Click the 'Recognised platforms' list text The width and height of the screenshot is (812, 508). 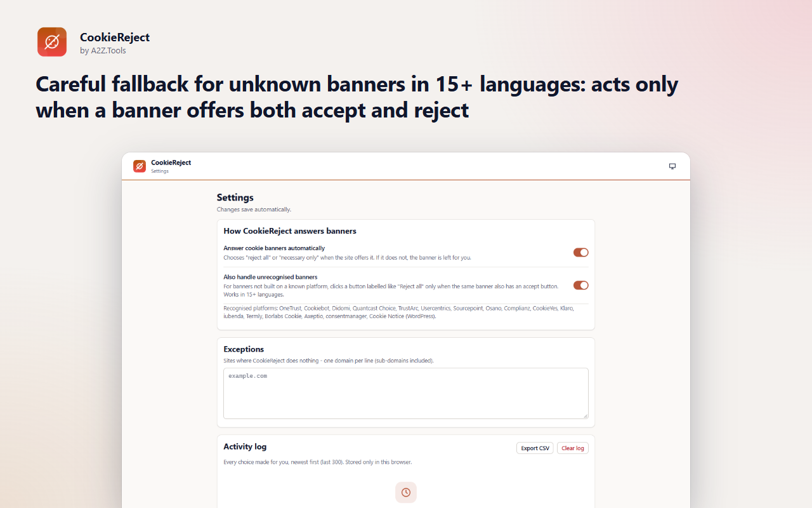398,312
